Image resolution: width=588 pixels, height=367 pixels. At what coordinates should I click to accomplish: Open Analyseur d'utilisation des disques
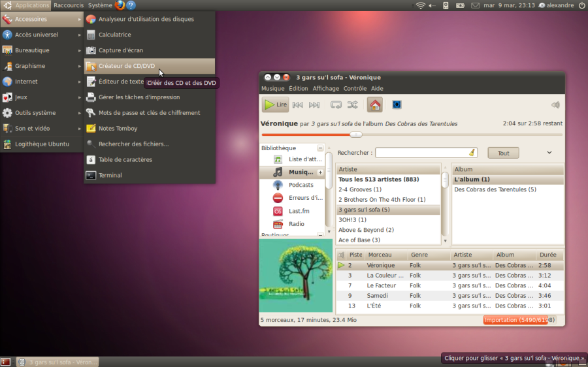point(150,19)
